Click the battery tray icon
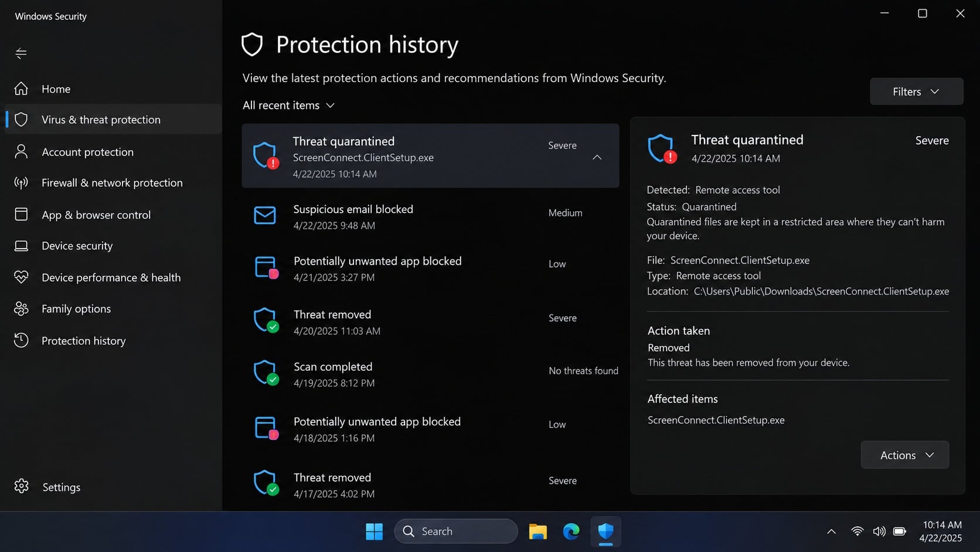Screen dimensions: 980x552 (x=900, y=531)
